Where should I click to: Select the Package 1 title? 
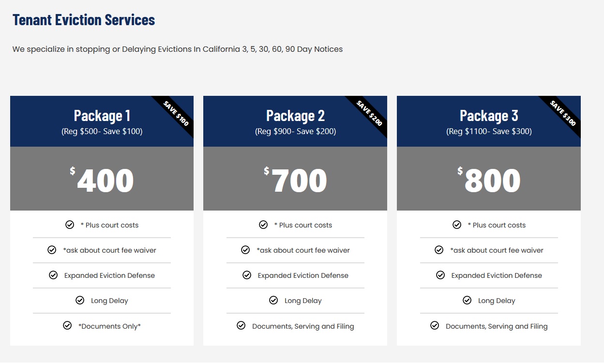click(102, 116)
